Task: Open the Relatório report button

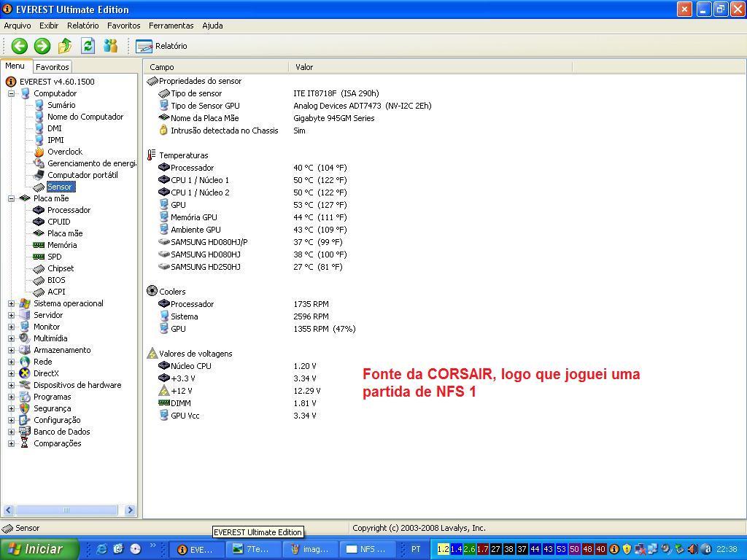Action: 162,46
